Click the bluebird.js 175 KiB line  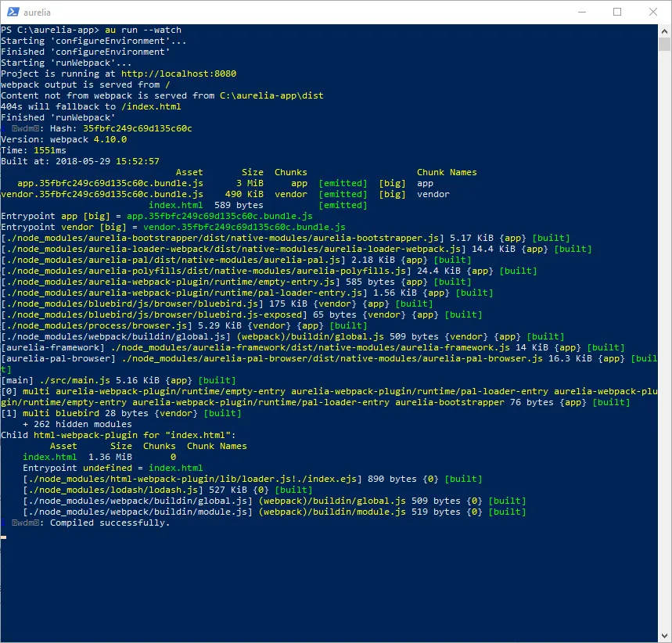[217, 304]
